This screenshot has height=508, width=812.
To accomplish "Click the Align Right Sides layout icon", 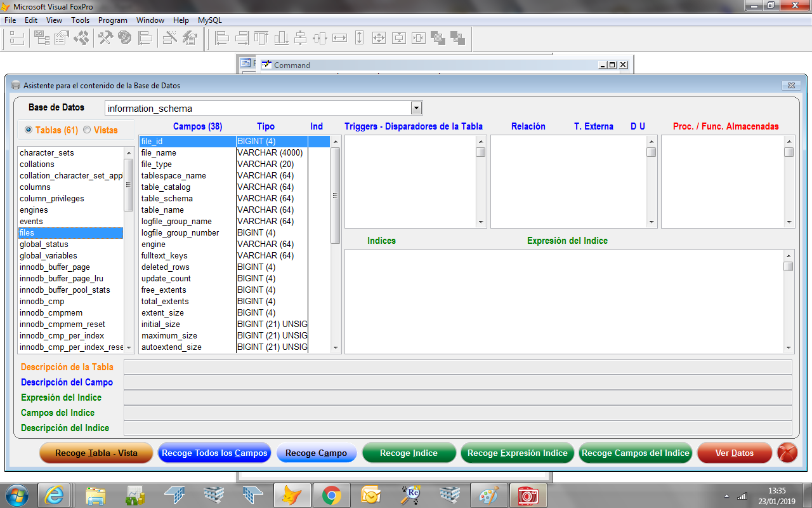I will (242, 38).
